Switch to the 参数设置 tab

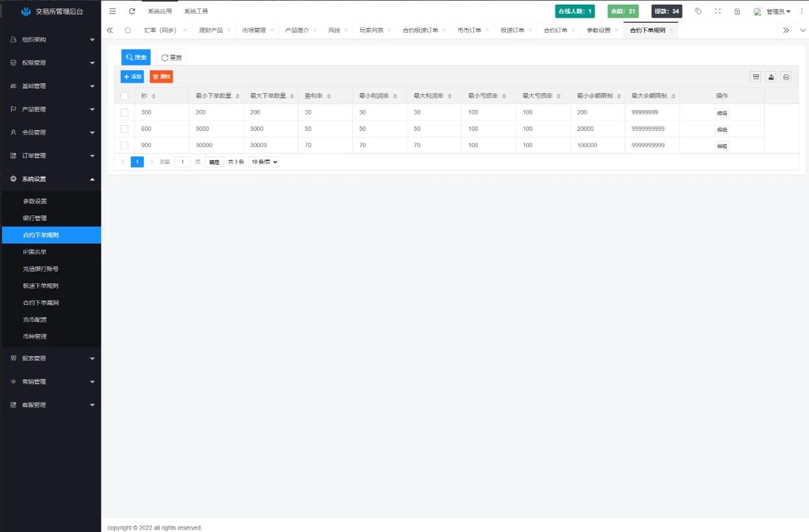(x=599, y=31)
